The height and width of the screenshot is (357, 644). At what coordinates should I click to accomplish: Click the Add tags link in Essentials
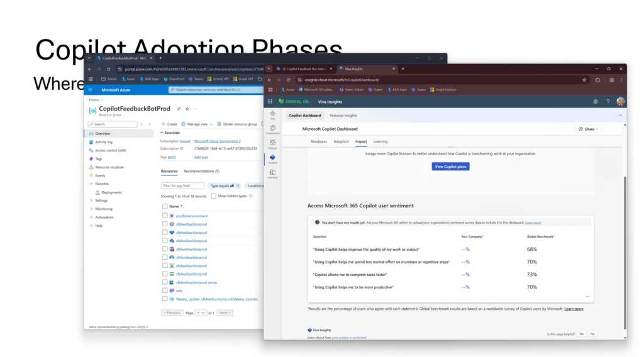(x=201, y=157)
